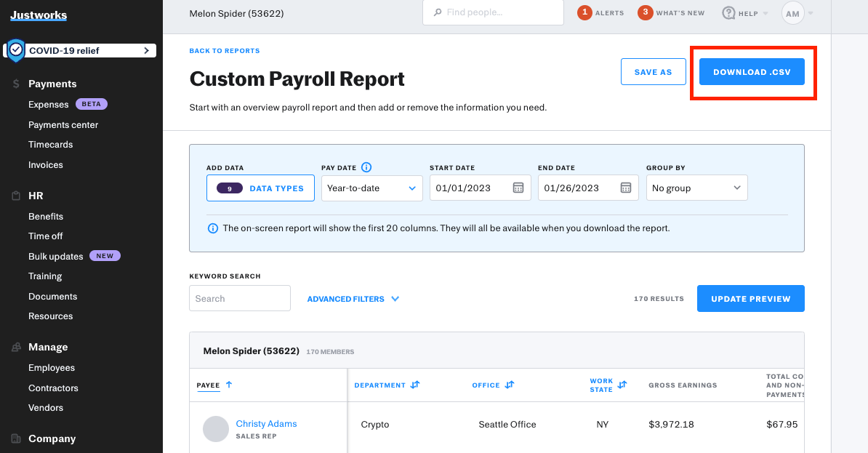Image resolution: width=868 pixels, height=453 pixels.
Task: Open the Start Date calendar icon
Action: (x=518, y=188)
